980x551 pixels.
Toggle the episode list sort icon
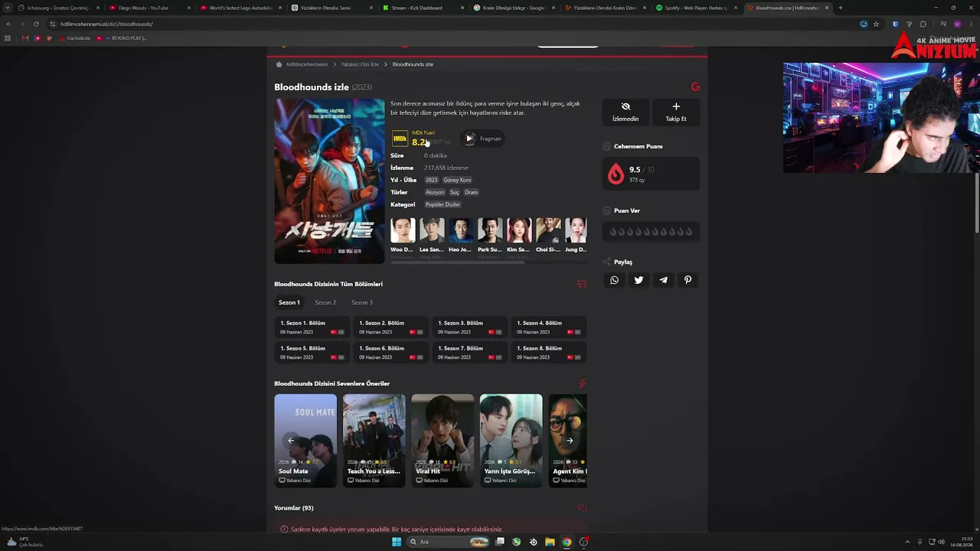582,284
